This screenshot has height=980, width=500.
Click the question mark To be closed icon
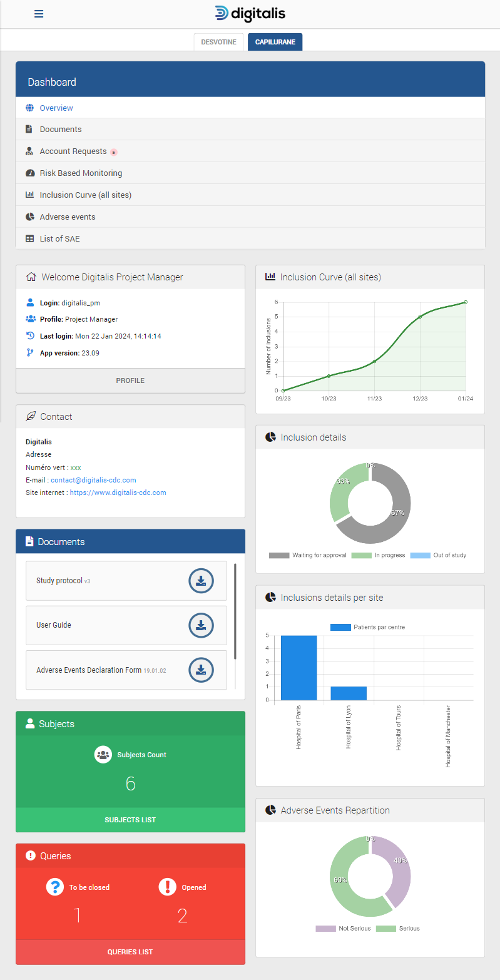[55, 887]
